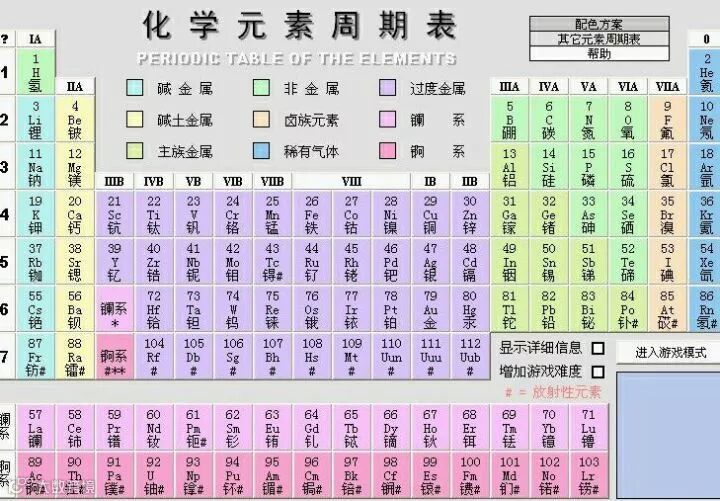This screenshot has width=720, height=501.
Task: Select the lanthanum La element cell
Action: (x=35, y=428)
